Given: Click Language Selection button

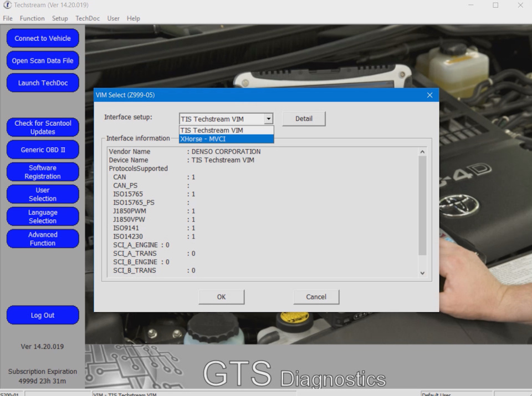Looking at the screenshot, I should (43, 216).
